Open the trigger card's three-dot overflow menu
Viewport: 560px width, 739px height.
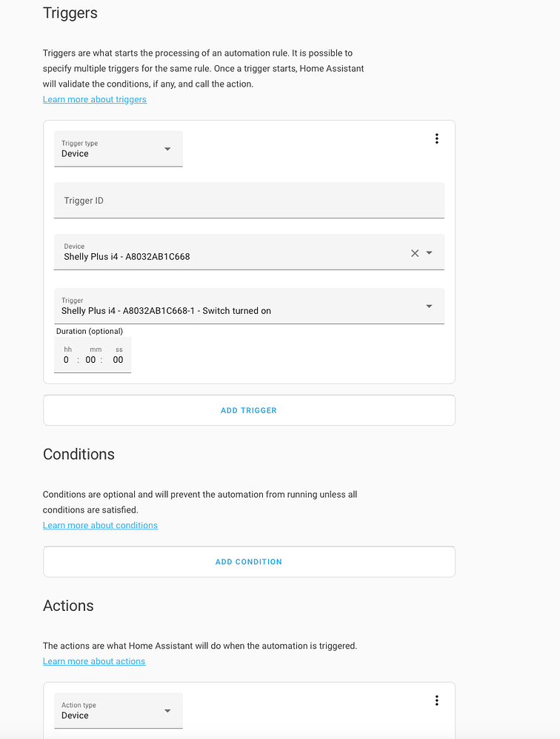tap(437, 138)
